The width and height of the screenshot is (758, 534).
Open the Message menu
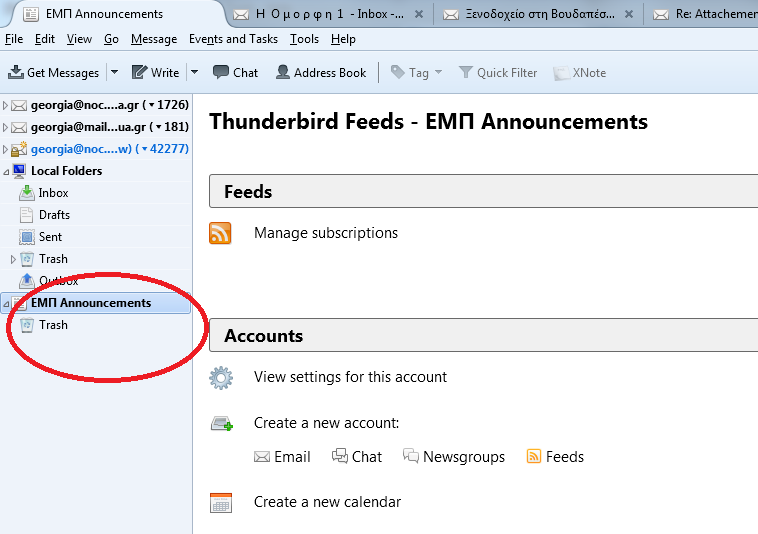coord(154,39)
